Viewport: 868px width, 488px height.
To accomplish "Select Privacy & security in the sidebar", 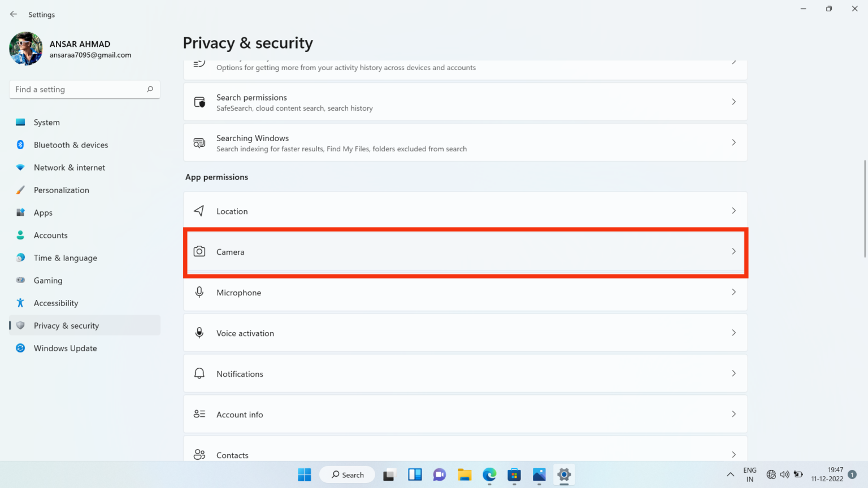I will [66, 325].
